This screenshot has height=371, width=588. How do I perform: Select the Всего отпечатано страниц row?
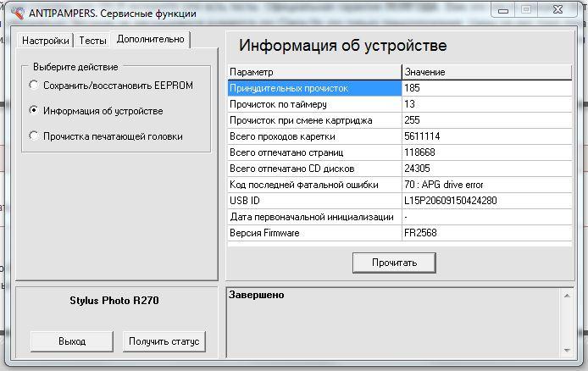[x=400, y=152]
